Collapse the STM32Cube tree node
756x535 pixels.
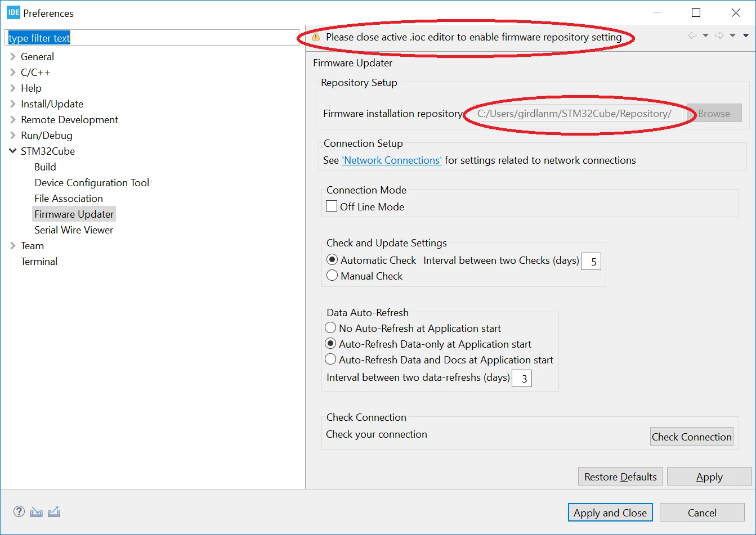click(13, 151)
